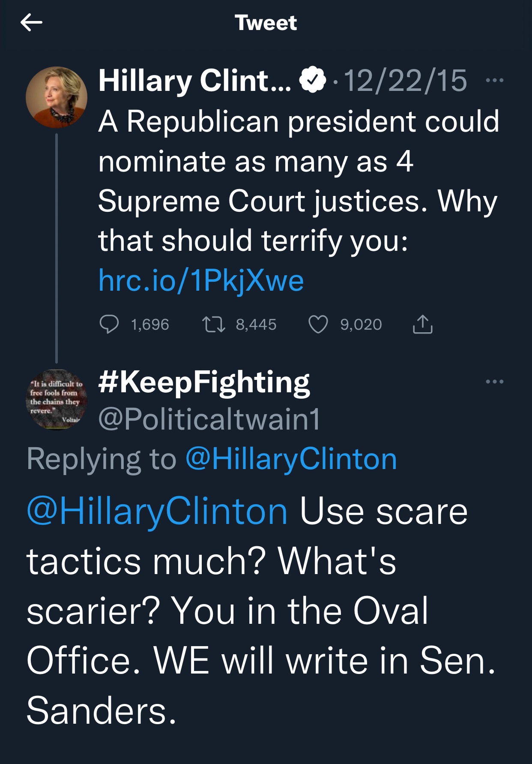Image resolution: width=532 pixels, height=764 pixels.
Task: Open reply icon on Hillary Clinton's tweet
Action: tap(109, 325)
